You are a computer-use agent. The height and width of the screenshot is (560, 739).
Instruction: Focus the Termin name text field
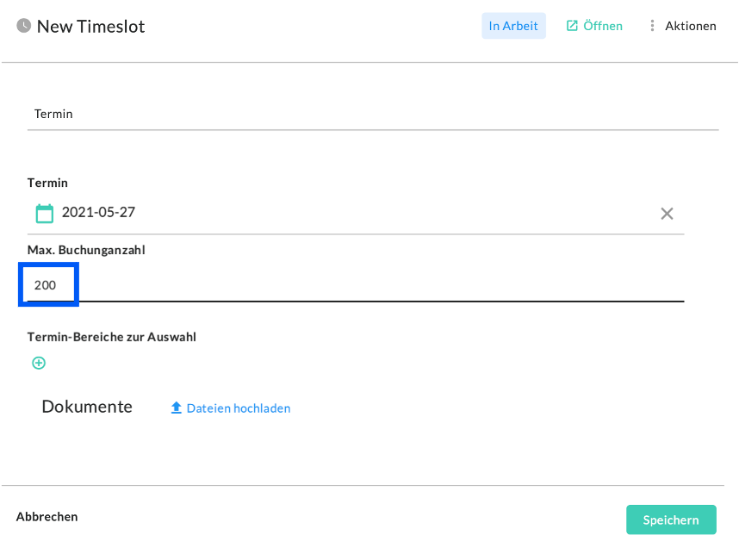click(x=372, y=114)
